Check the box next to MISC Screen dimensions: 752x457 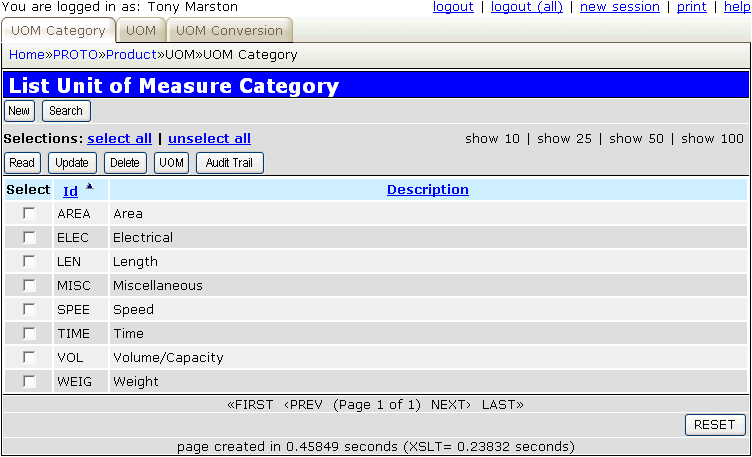click(29, 285)
